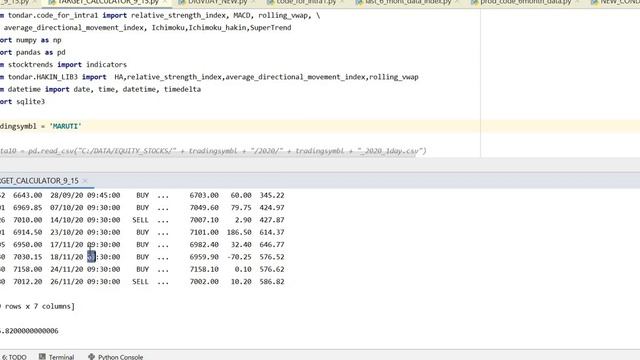
Task: Click '28/09/20 09:45:00' timestamp in output
Action: (x=85, y=195)
